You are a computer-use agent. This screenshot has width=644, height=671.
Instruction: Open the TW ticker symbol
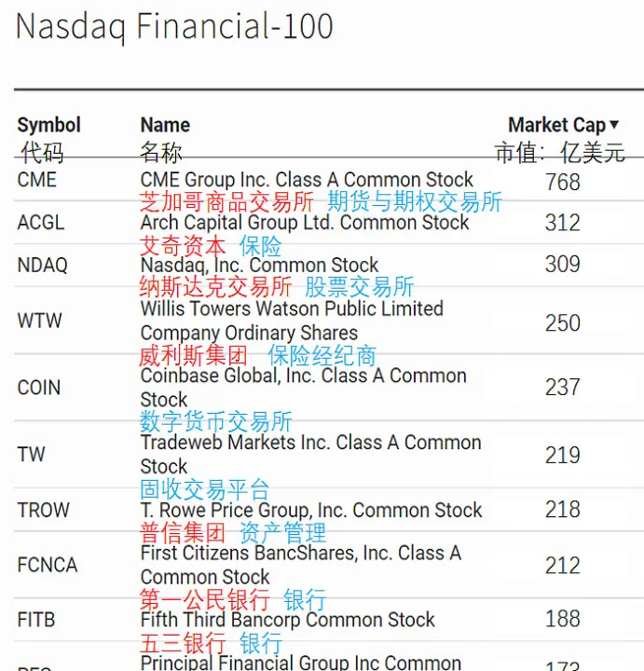point(31,455)
